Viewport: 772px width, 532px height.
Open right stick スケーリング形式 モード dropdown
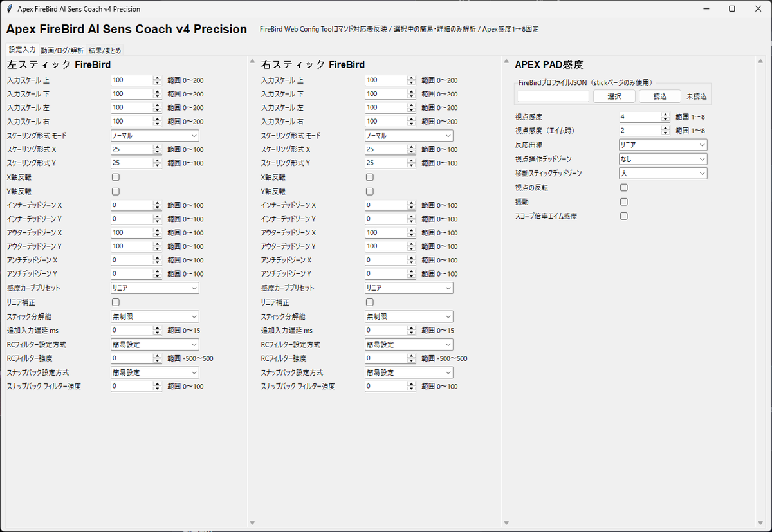click(409, 136)
